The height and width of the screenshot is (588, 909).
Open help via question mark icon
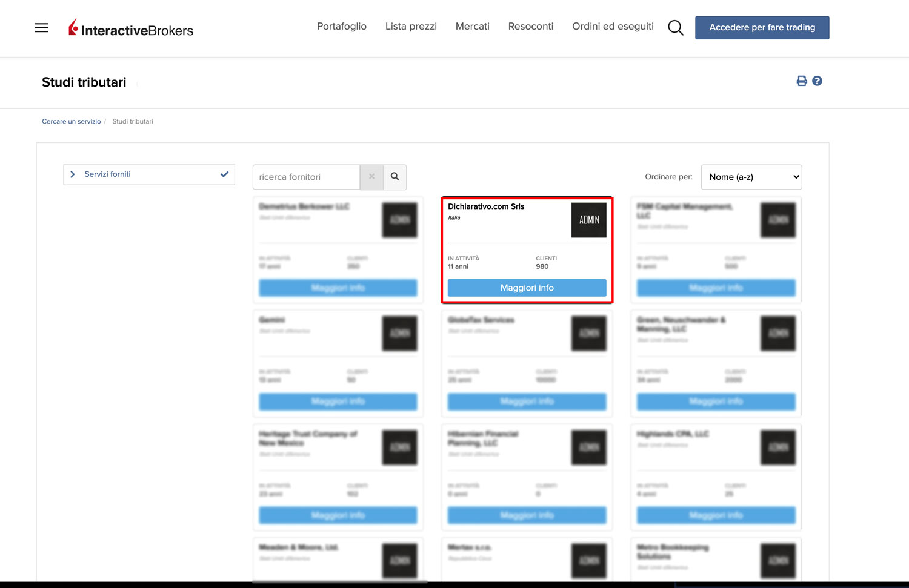[817, 81]
